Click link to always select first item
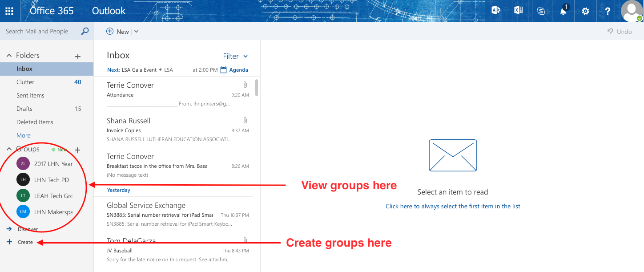 [453, 206]
